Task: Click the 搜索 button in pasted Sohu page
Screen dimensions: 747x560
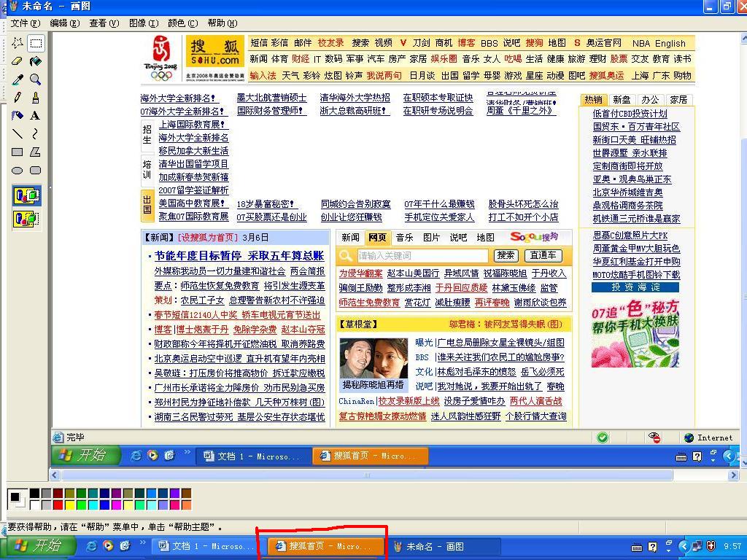Action: pos(506,255)
